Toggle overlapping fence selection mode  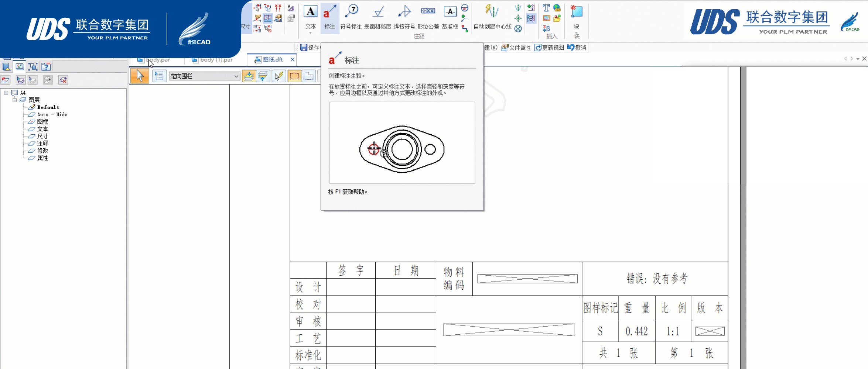[308, 76]
